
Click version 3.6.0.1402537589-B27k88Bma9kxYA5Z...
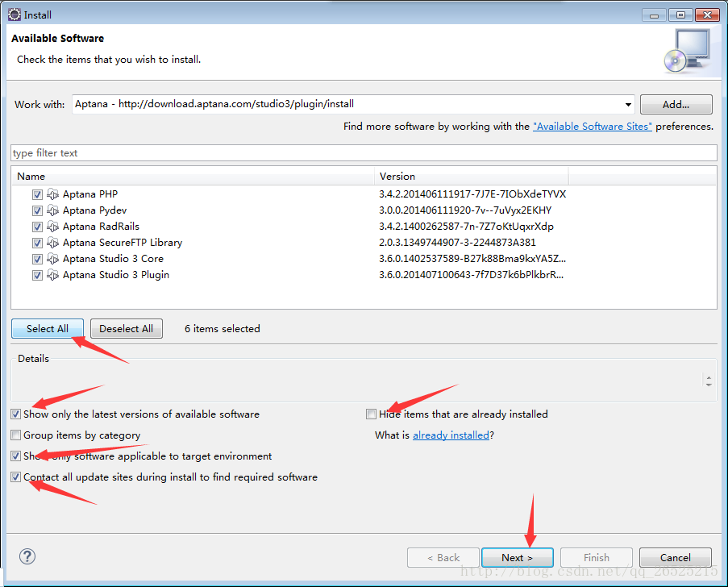pos(472,259)
